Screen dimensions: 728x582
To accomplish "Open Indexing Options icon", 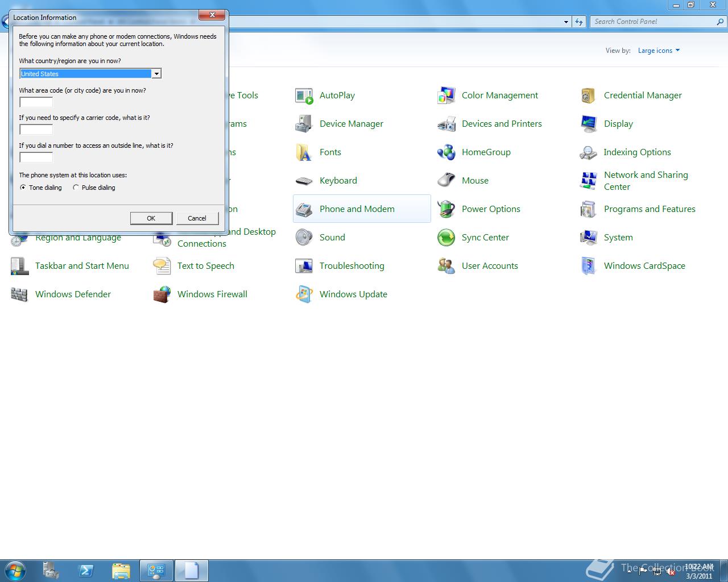I will click(x=589, y=152).
